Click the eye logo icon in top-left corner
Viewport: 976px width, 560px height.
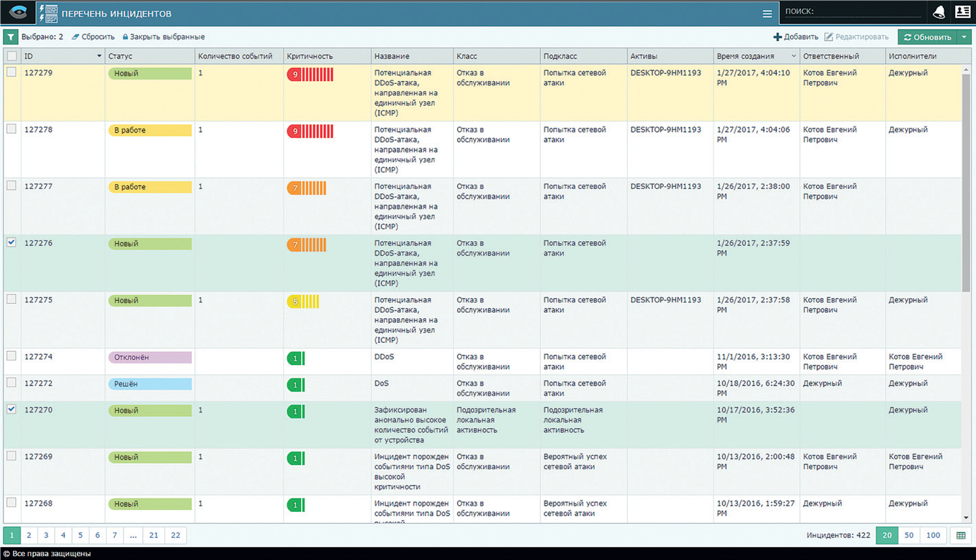tap(17, 13)
